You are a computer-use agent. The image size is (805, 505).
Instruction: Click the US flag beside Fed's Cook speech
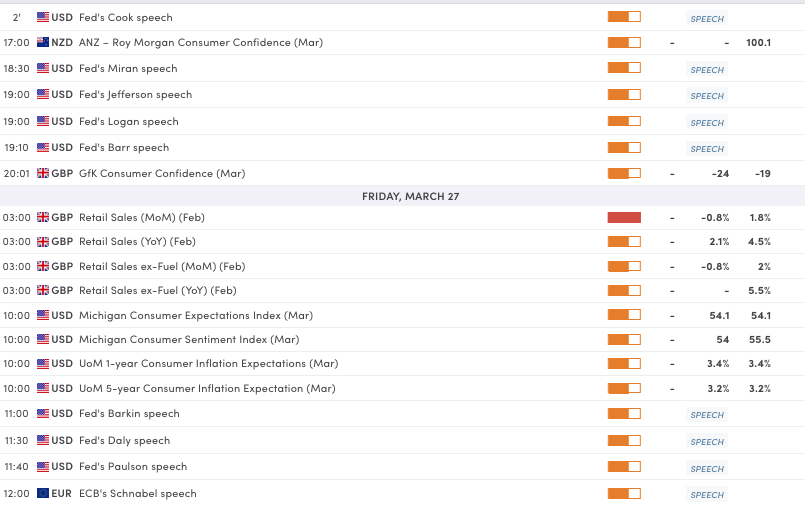point(43,17)
